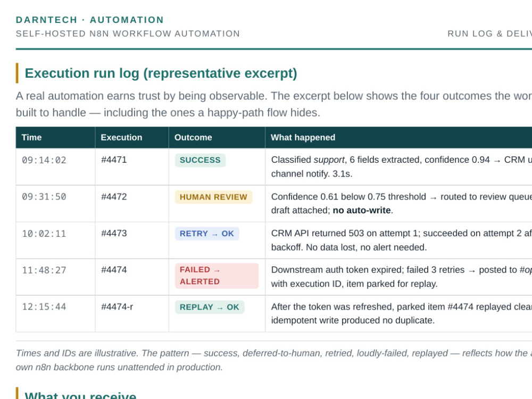Click the DARNTECH · AUTOMATION header text
This screenshot has height=399, width=532.
[89, 20]
